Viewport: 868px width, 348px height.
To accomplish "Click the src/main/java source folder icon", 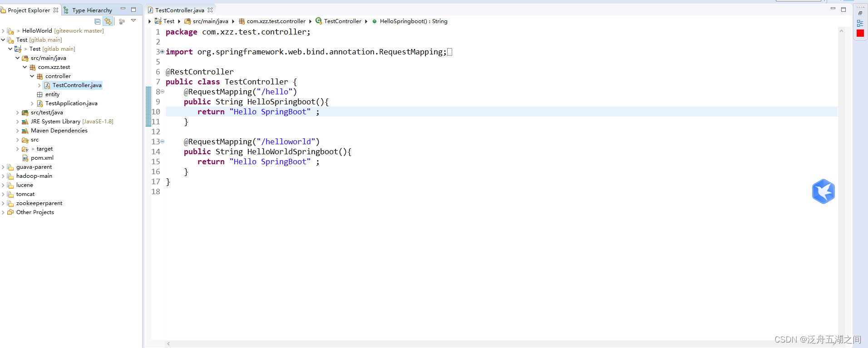I will [x=25, y=58].
